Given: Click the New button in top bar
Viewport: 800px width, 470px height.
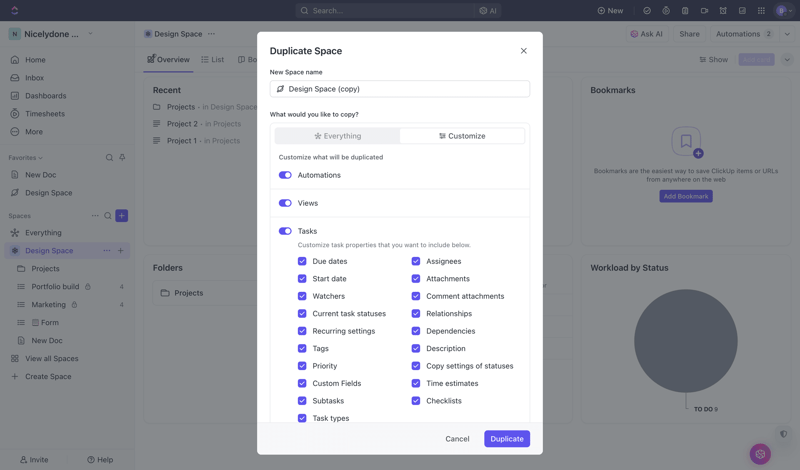Looking at the screenshot, I should pyautogui.click(x=610, y=11).
